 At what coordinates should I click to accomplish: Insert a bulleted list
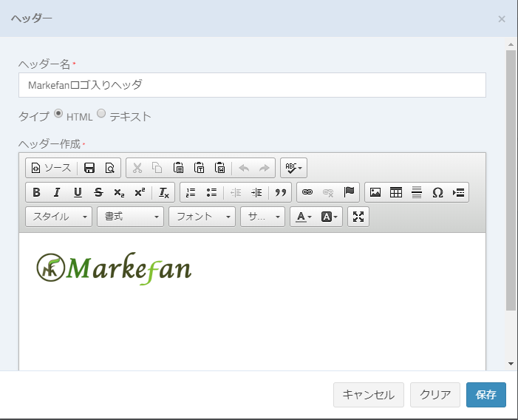coord(211,192)
